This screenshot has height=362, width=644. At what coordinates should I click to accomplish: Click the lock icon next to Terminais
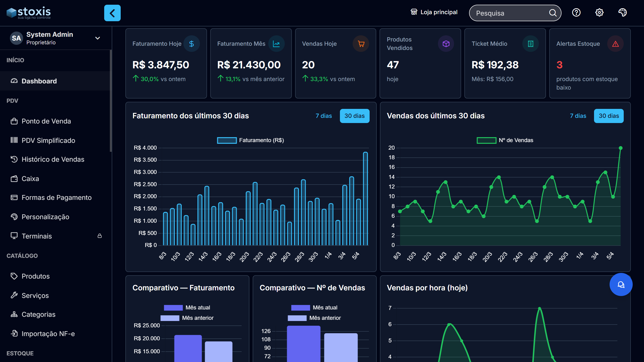[99, 236]
